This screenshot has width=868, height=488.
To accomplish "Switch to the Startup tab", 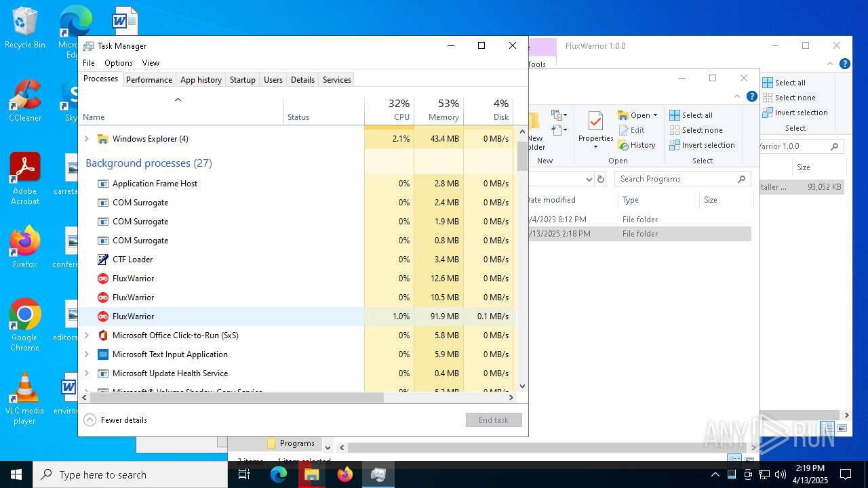I will (242, 80).
